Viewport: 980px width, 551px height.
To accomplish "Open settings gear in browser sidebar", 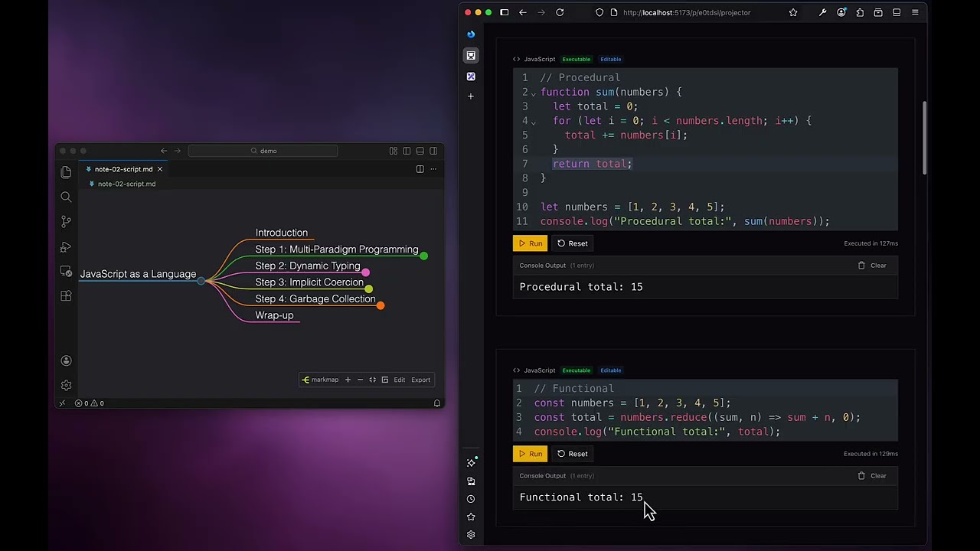I will tap(471, 535).
